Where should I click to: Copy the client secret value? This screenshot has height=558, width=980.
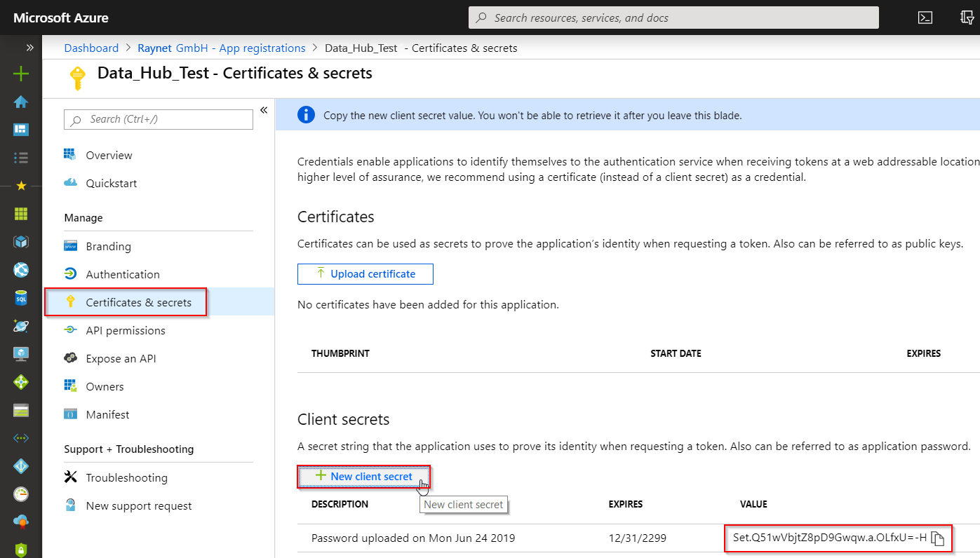[x=939, y=538]
